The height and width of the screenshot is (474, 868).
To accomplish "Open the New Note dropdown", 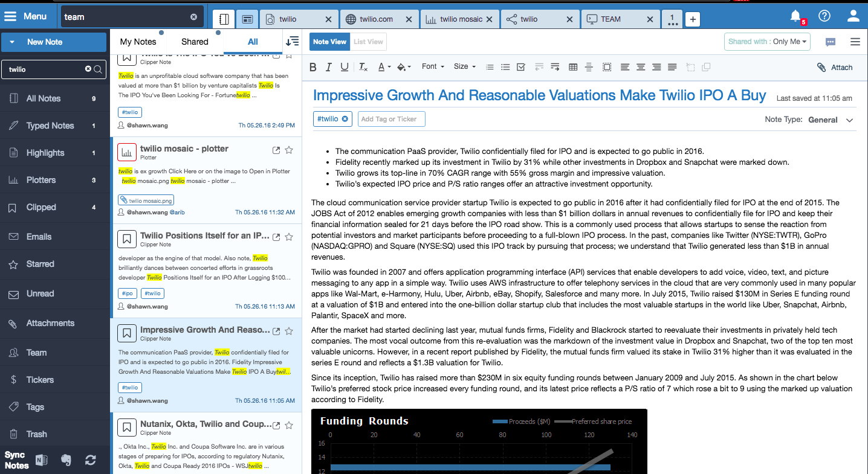I will click(54, 42).
